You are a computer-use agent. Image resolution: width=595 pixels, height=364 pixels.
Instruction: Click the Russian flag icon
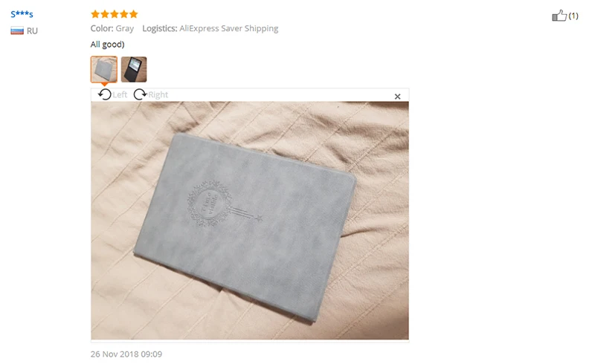(x=17, y=30)
